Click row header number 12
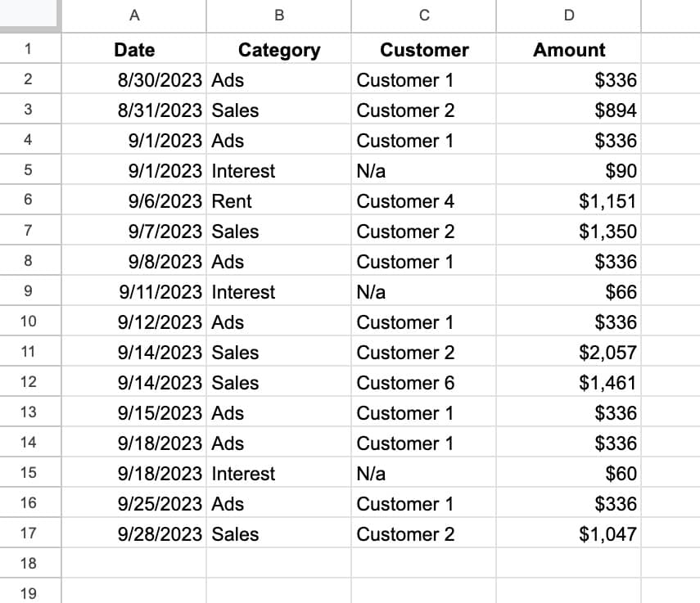The height and width of the screenshot is (603, 700). point(29,383)
